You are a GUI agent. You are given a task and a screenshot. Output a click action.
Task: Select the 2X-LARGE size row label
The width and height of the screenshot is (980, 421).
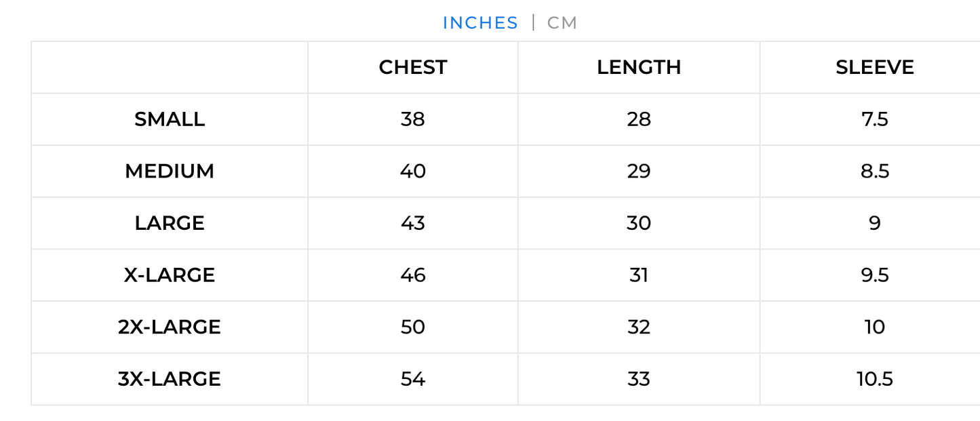tap(170, 327)
